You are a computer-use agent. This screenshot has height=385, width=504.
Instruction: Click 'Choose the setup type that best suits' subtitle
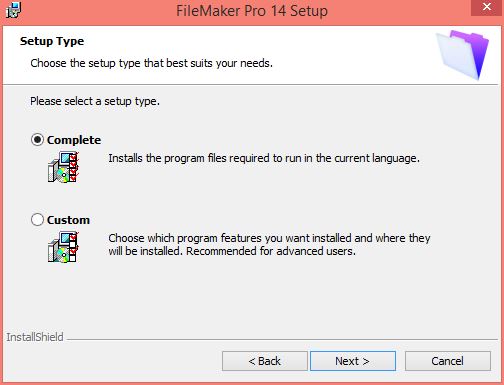pos(151,63)
